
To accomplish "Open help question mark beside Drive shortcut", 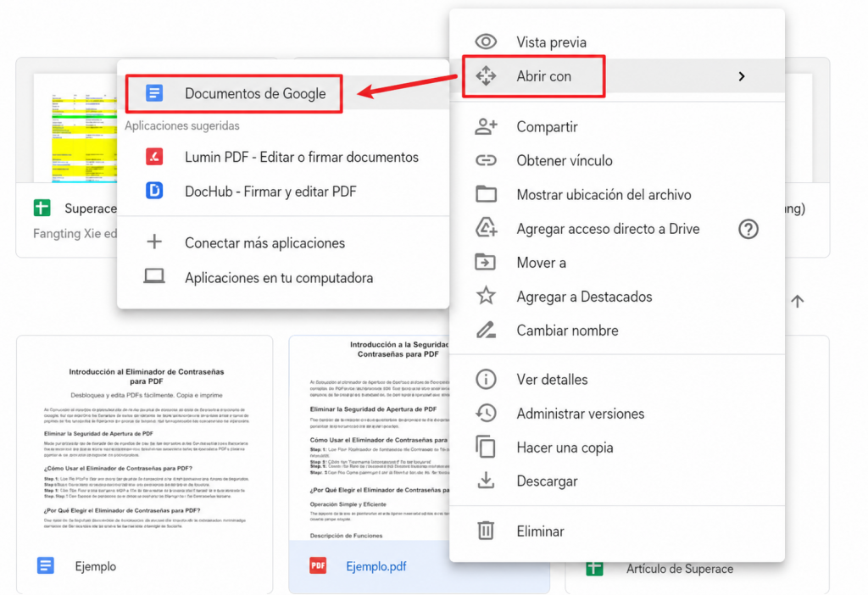I will [748, 229].
